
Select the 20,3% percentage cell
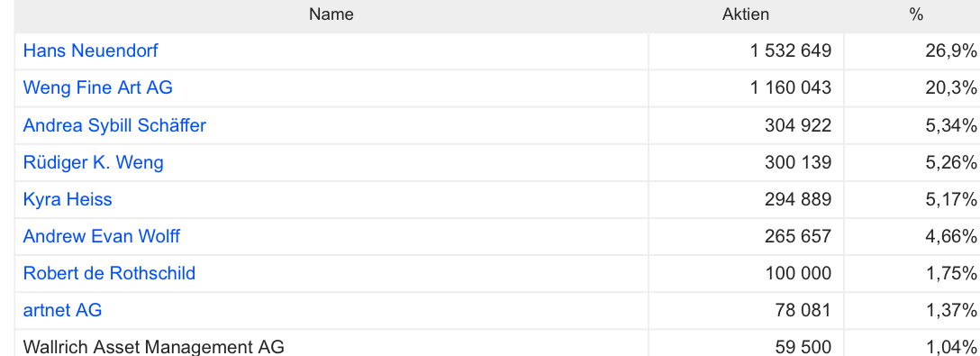(x=912, y=88)
